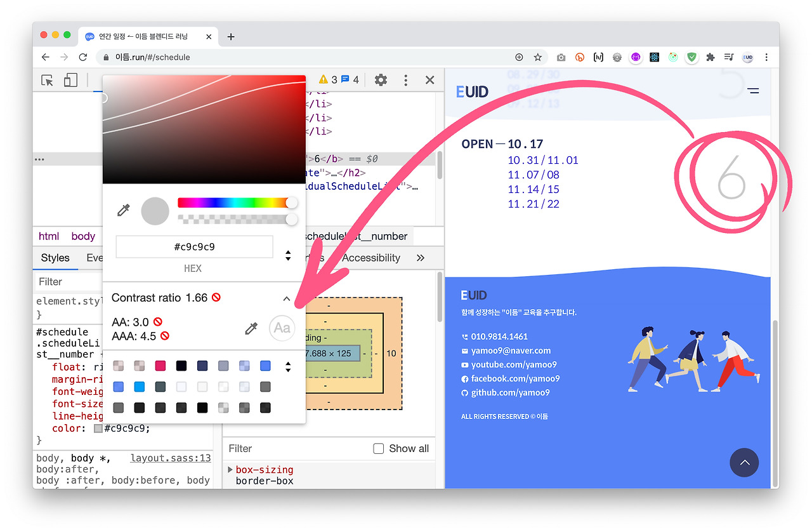Click the camera screenshot extension icon

coord(561,57)
